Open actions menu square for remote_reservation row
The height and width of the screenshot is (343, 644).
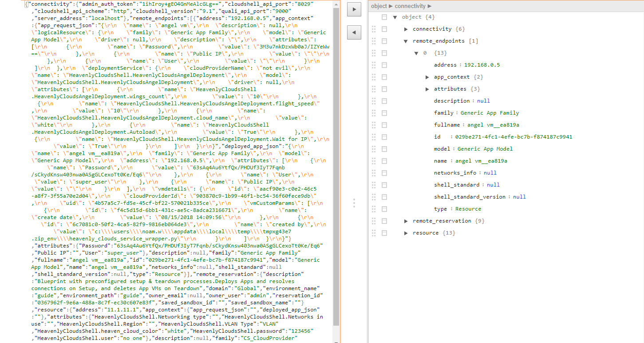pos(384,221)
